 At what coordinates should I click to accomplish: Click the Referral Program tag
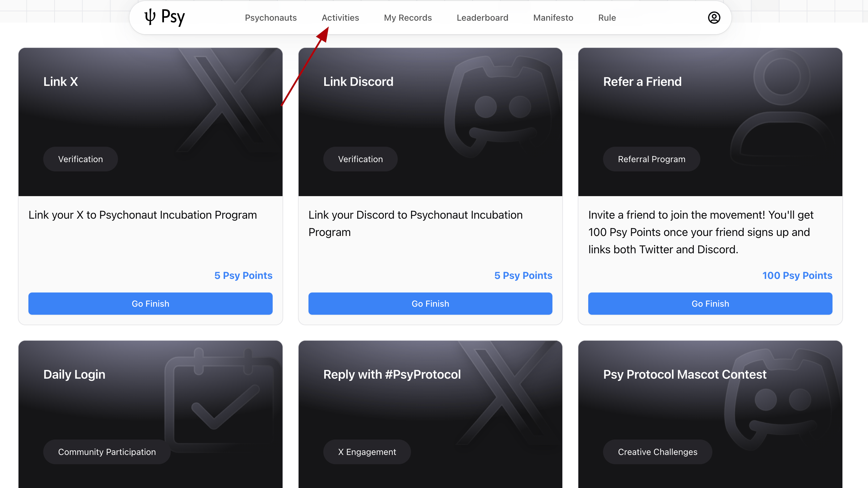tap(651, 159)
